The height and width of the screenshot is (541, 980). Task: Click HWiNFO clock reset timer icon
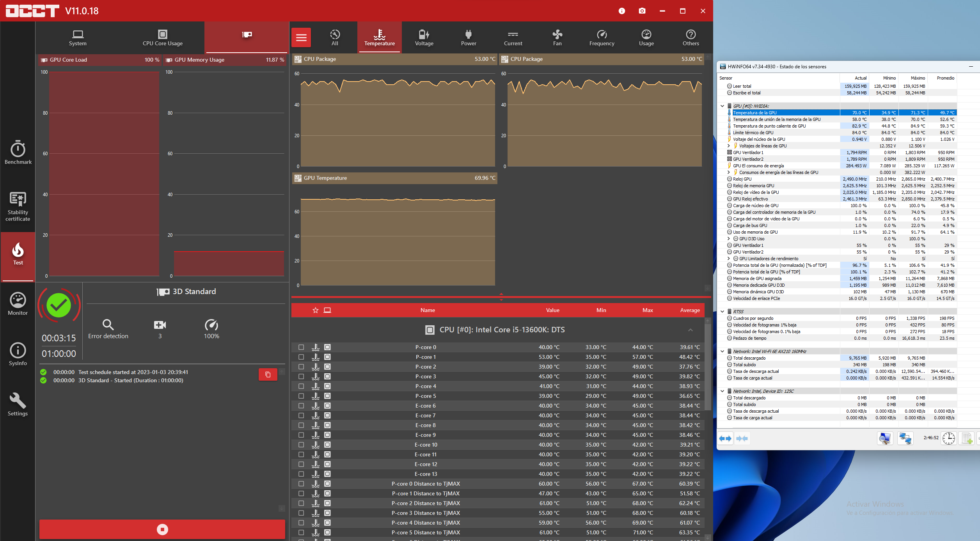(x=948, y=438)
